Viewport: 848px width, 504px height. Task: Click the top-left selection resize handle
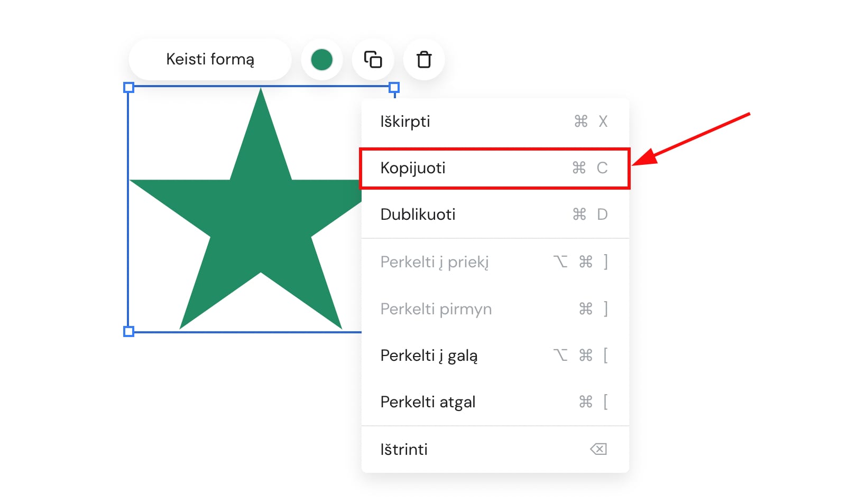click(x=128, y=88)
